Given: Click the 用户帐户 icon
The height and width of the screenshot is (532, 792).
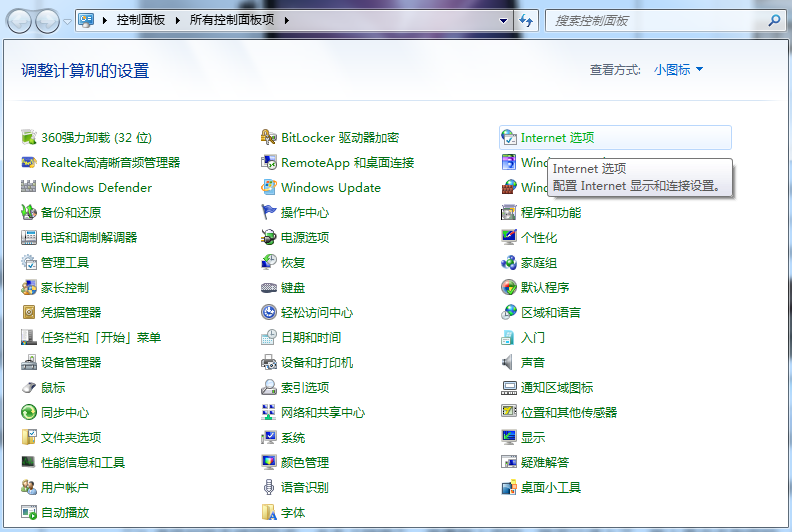Looking at the screenshot, I should [29, 488].
